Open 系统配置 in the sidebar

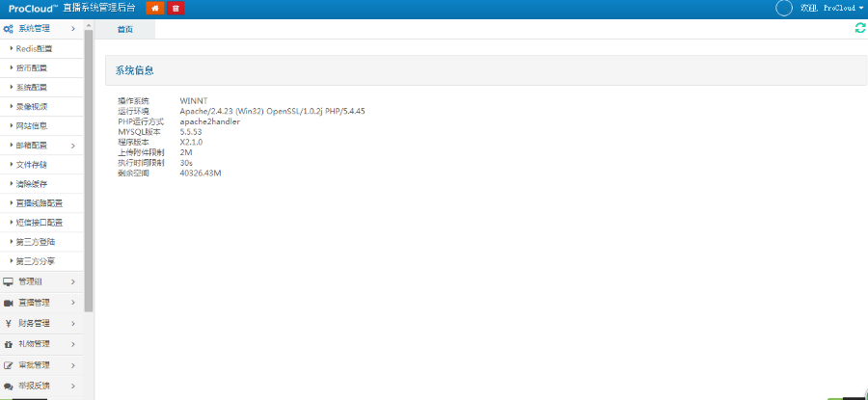(41, 88)
